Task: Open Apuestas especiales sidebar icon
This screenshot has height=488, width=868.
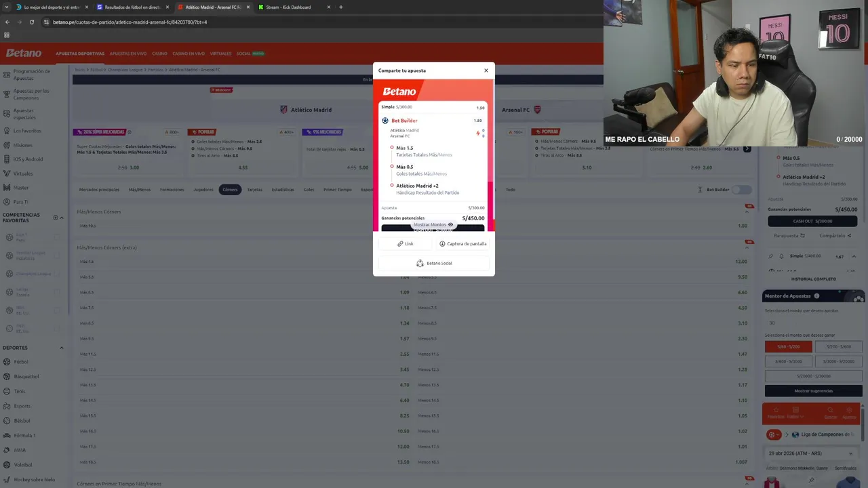Action: coord(7,113)
